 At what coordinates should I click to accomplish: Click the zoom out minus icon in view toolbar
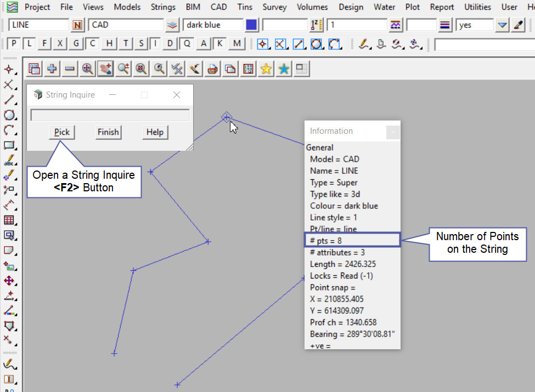[x=70, y=69]
